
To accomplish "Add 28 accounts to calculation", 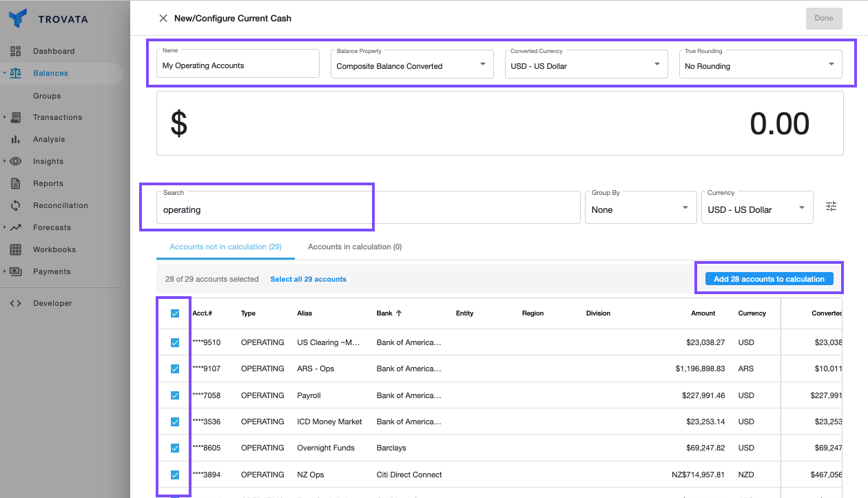I will [x=767, y=278].
